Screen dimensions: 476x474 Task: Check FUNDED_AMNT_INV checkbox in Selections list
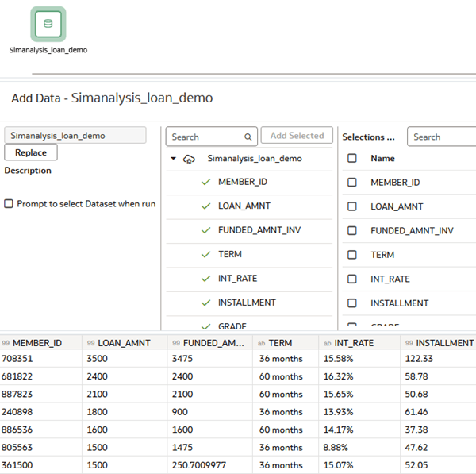click(351, 230)
